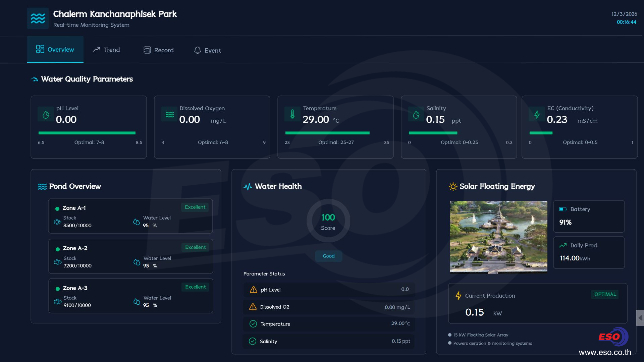The image size is (644, 362).
Task: Click the Good water health button
Action: (328, 256)
